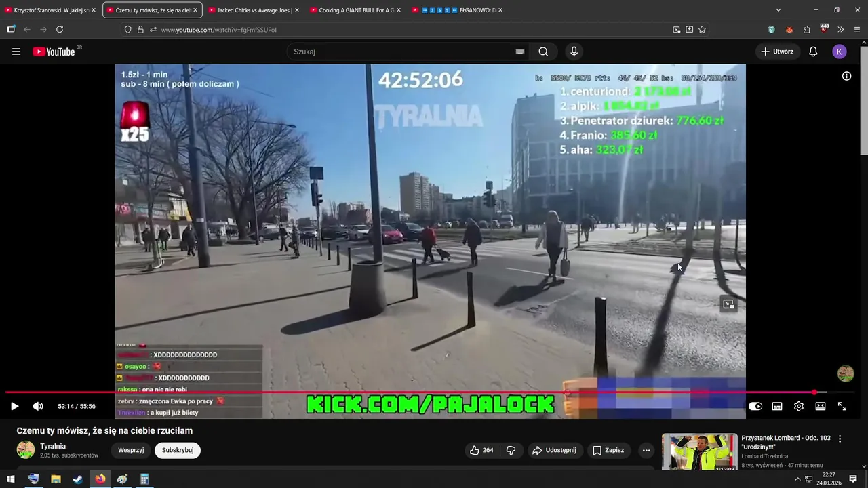The height and width of the screenshot is (488, 868).
Task: Click the Subskrybuj button
Action: (x=178, y=450)
